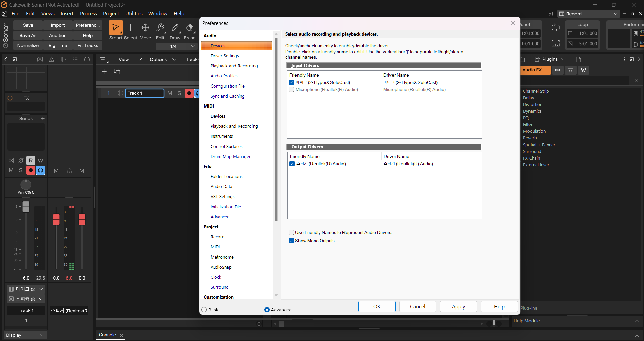Toggle the phase invert icon in inspector
Image resolution: width=644 pixels, height=341 pixels.
(x=21, y=160)
